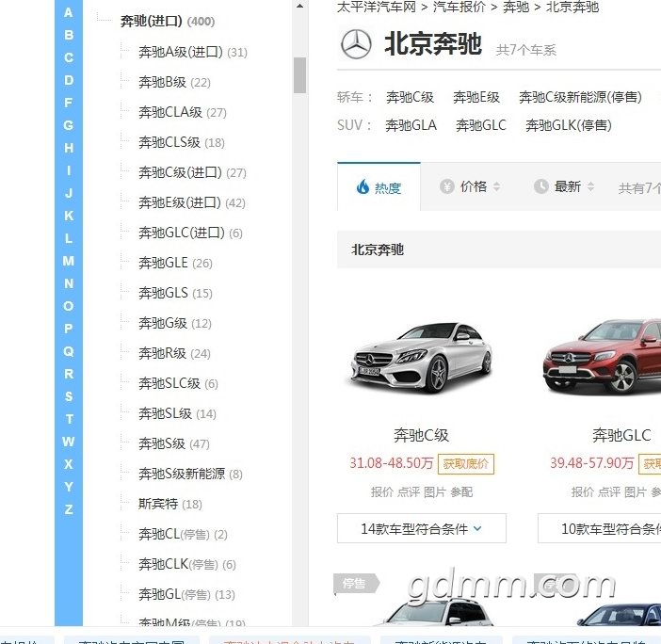Viewport: 661px width, 644px height.
Task: Click 奔驰GLC model name under photo
Action: pyautogui.click(x=621, y=435)
